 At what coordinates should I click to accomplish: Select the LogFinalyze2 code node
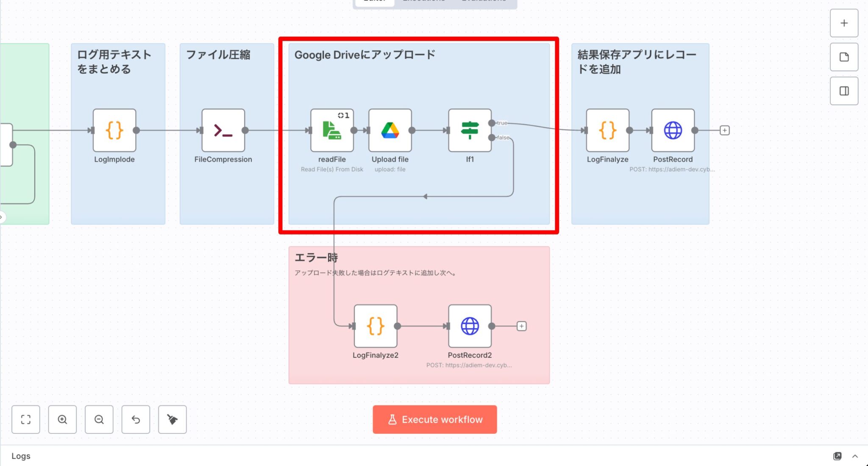[x=376, y=326]
